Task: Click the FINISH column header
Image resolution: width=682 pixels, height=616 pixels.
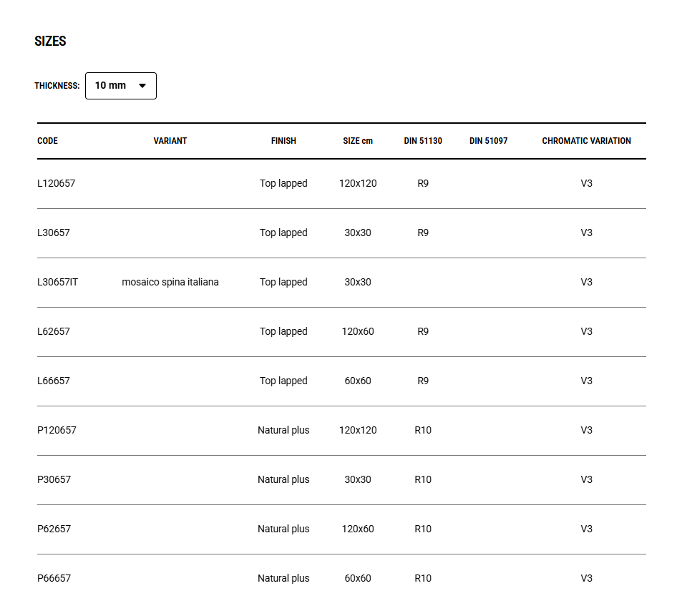Action: [x=283, y=141]
